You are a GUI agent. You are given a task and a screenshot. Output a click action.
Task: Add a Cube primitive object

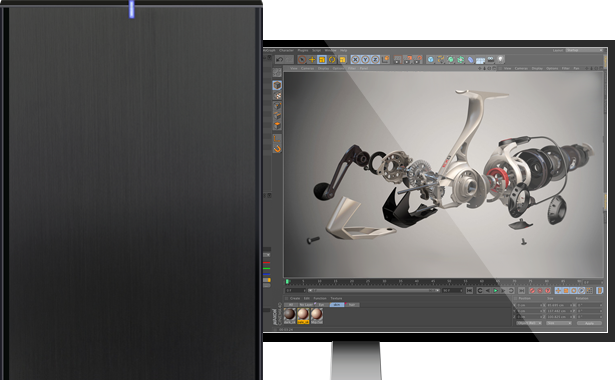(x=431, y=60)
